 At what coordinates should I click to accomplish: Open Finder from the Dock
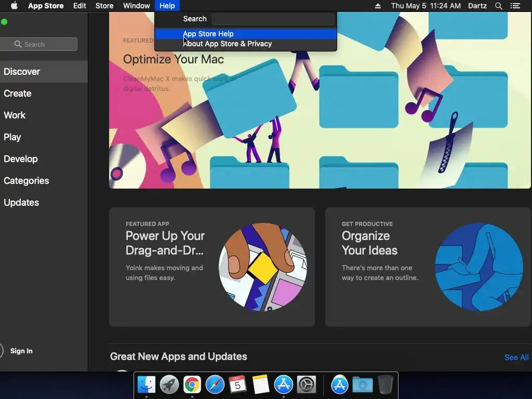[x=146, y=385]
